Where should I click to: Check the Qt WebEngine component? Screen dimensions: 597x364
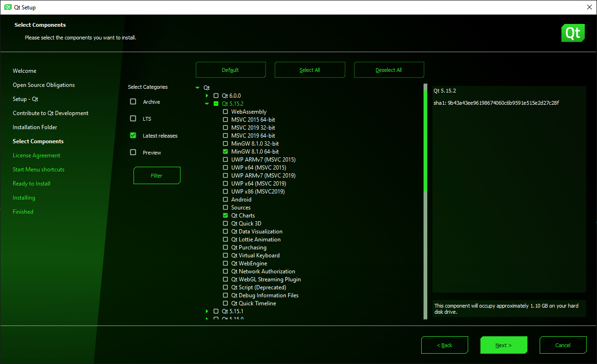pos(225,263)
